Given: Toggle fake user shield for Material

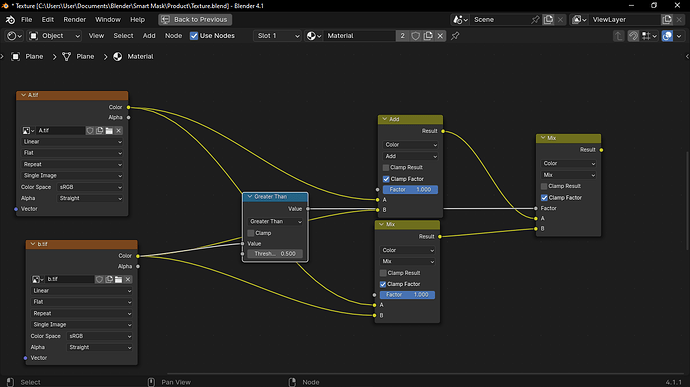Looking at the screenshot, I should [x=415, y=36].
